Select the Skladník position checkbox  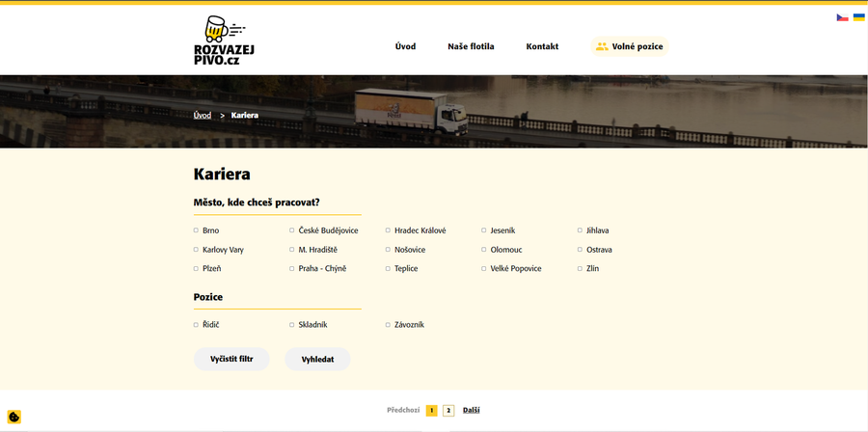coord(292,325)
